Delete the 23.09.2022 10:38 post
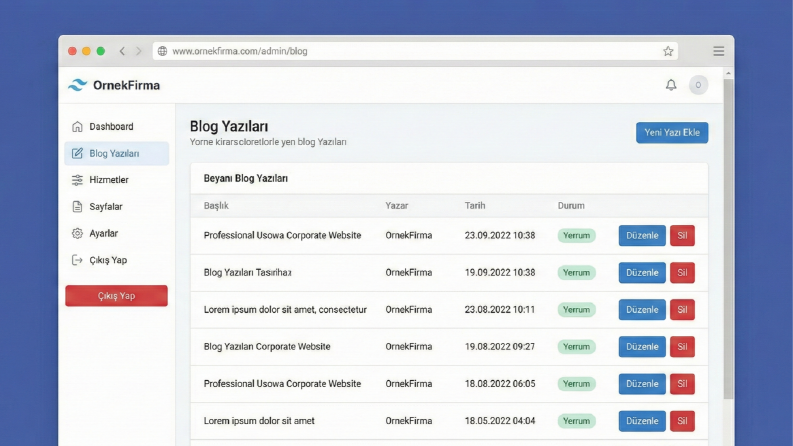Screen dimensions: 793x446 point(682,236)
